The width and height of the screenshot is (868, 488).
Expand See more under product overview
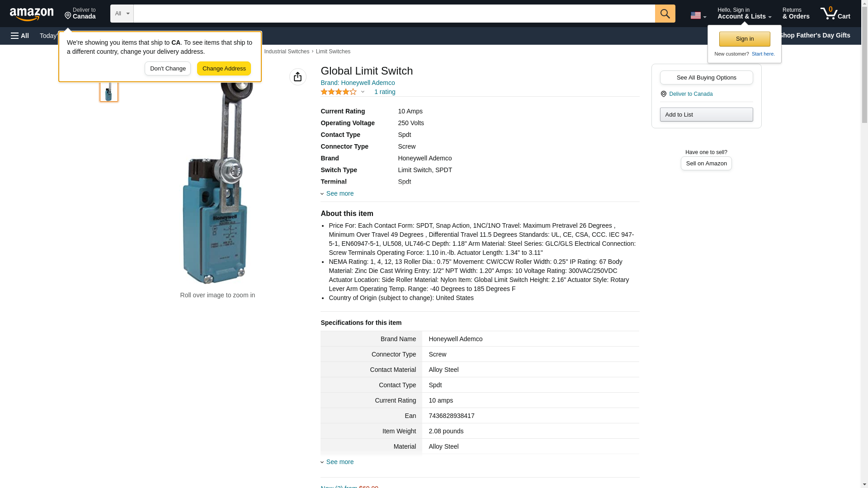pos(340,193)
